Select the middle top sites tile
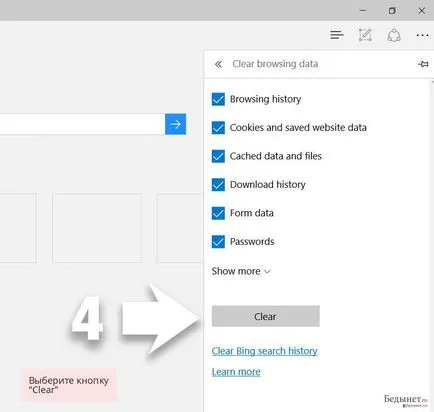The height and width of the screenshot is (412, 434). [97, 228]
